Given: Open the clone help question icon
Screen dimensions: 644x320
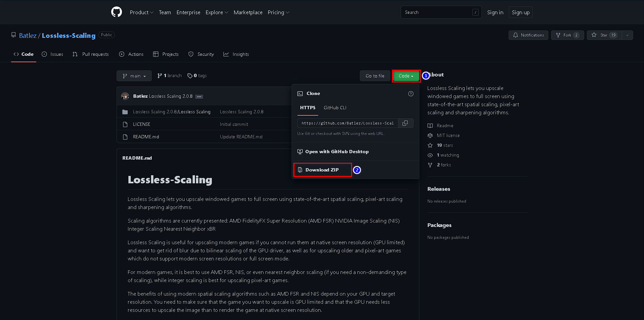Looking at the screenshot, I should pyautogui.click(x=411, y=94).
